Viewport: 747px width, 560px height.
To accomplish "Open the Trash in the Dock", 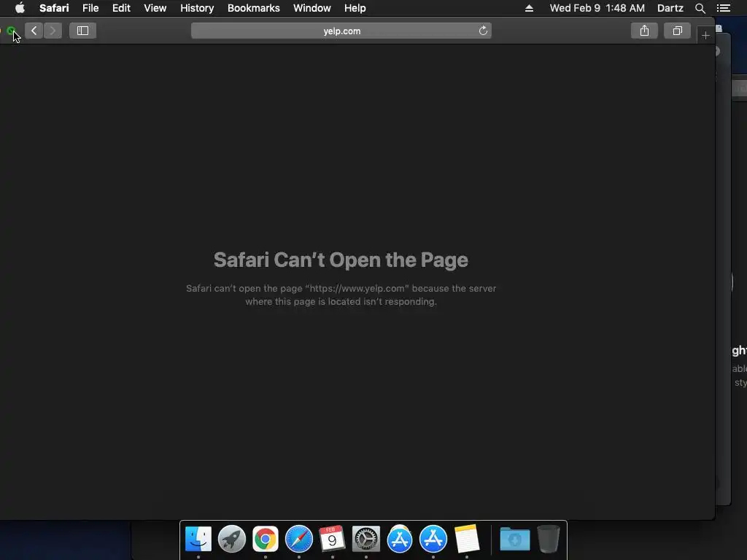I will (x=549, y=539).
